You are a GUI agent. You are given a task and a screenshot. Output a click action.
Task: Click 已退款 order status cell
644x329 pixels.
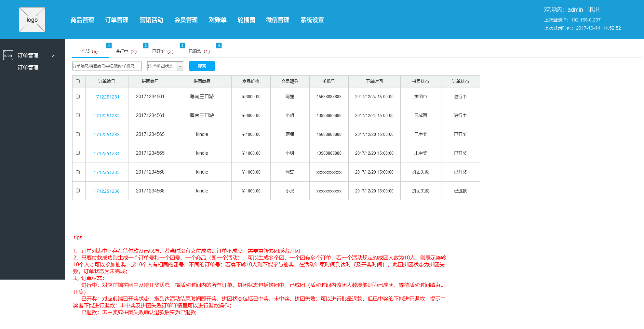point(461,191)
